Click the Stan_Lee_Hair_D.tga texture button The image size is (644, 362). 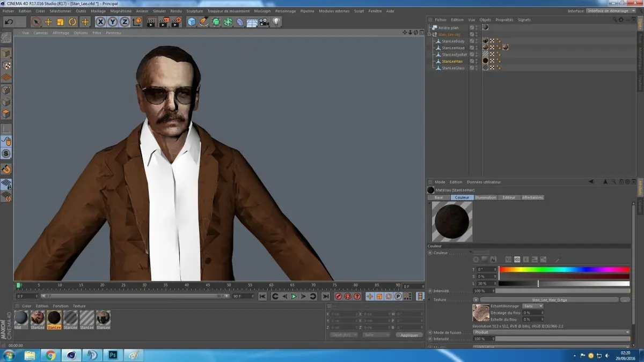coord(549,300)
